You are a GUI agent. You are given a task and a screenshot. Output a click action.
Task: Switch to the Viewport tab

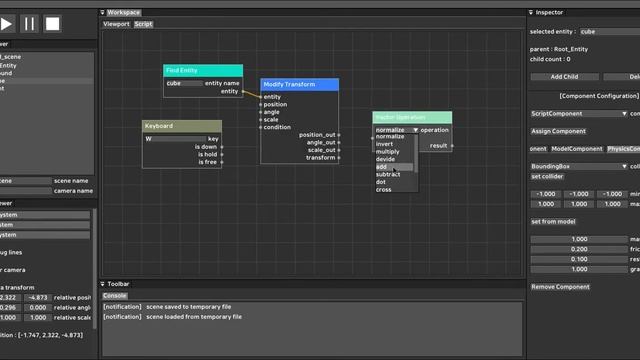pyautogui.click(x=116, y=24)
